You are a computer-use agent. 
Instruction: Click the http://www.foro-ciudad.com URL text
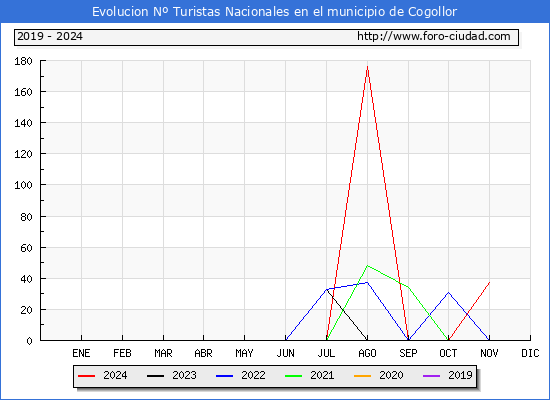434,36
